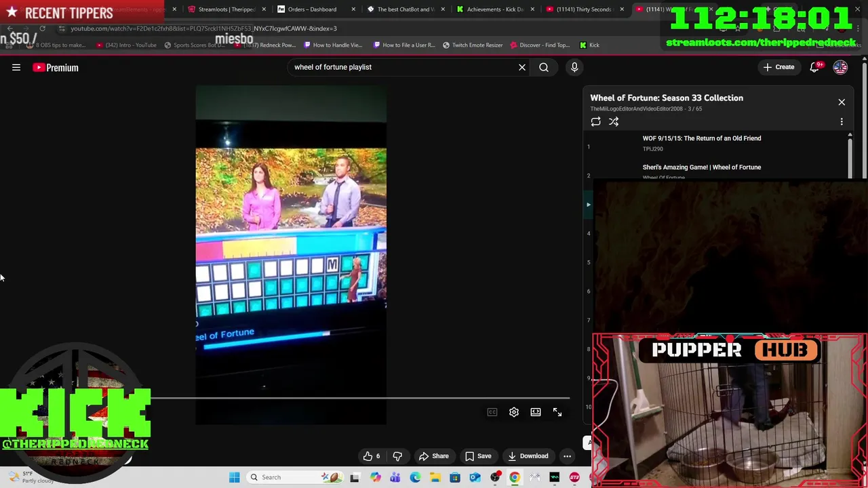The image size is (868, 488).
Task: Open OBS Studio taskbar icon
Action: click(495, 477)
